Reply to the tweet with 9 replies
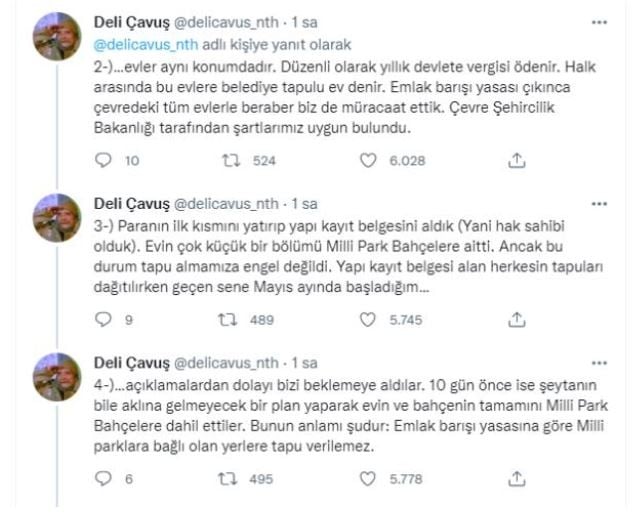The height and width of the screenshot is (527, 637). point(101,320)
